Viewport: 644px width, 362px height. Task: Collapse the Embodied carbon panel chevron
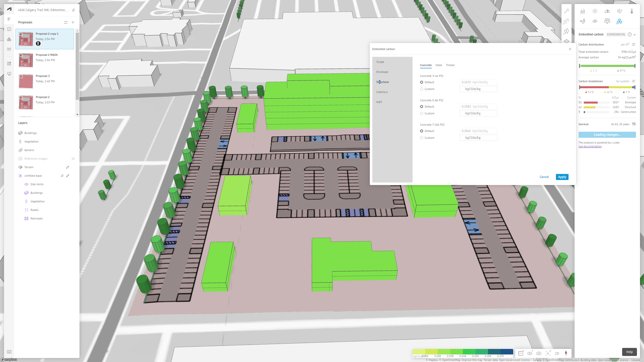pyautogui.click(x=634, y=34)
